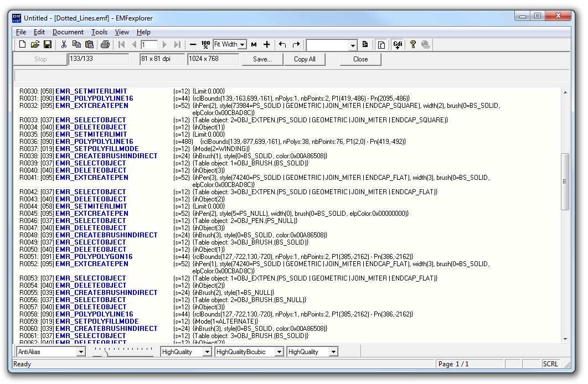Jump to the last page arrow
This screenshot has height=384, width=588.
coord(177,45)
